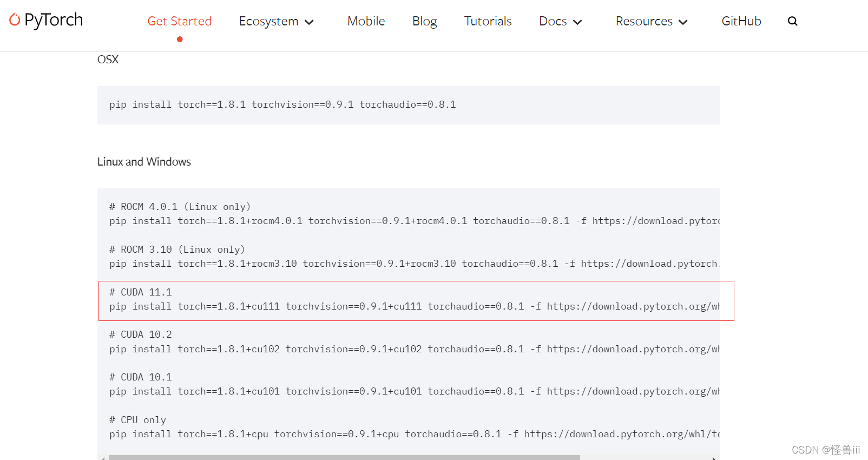Click the cu111 pip install command
The width and height of the screenshot is (868, 460).
[x=415, y=306]
